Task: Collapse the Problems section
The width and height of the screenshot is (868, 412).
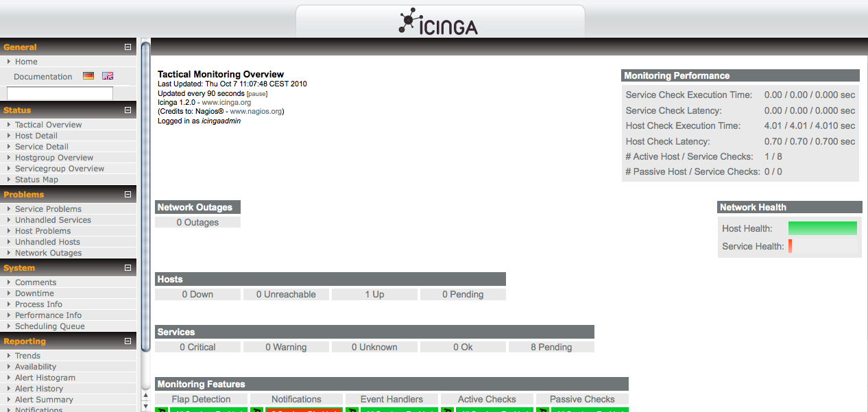Action: [x=128, y=195]
